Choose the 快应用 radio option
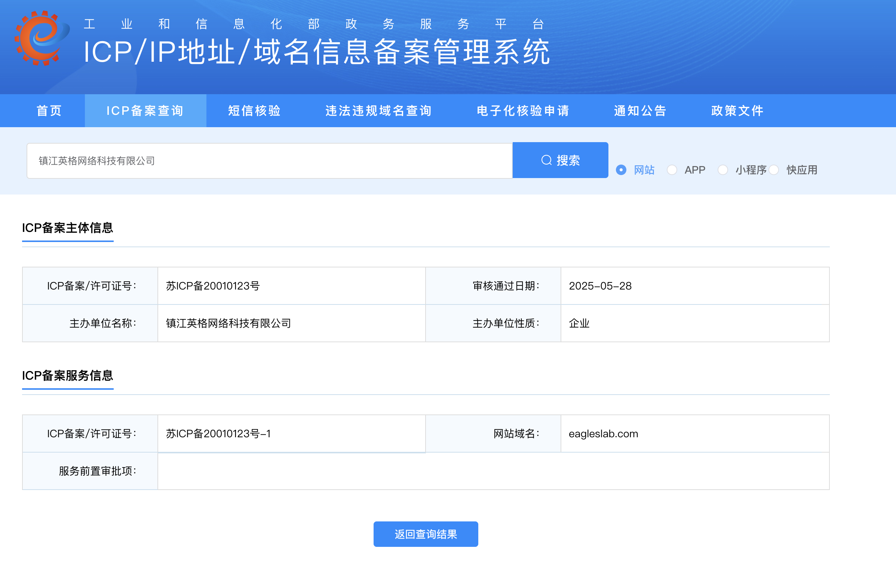This screenshot has width=896, height=588. [774, 170]
